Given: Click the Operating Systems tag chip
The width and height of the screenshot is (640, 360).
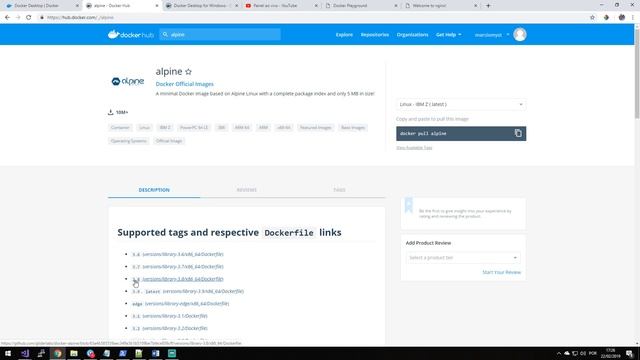Looking at the screenshot, I should click(129, 141).
